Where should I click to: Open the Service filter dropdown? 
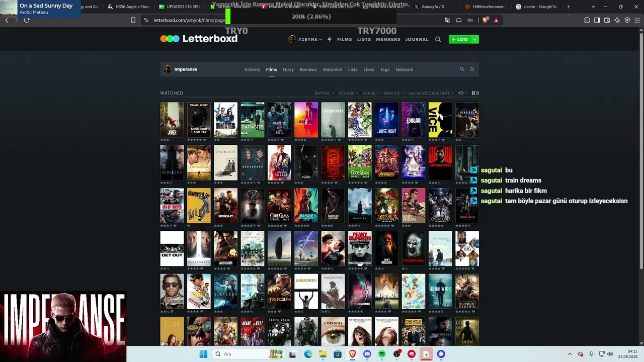[393, 93]
